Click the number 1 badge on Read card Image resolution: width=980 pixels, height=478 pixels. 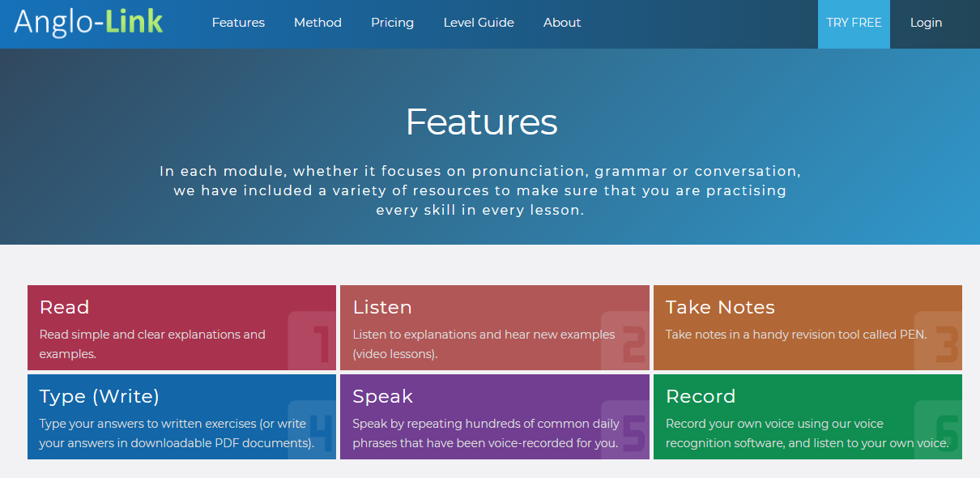312,340
